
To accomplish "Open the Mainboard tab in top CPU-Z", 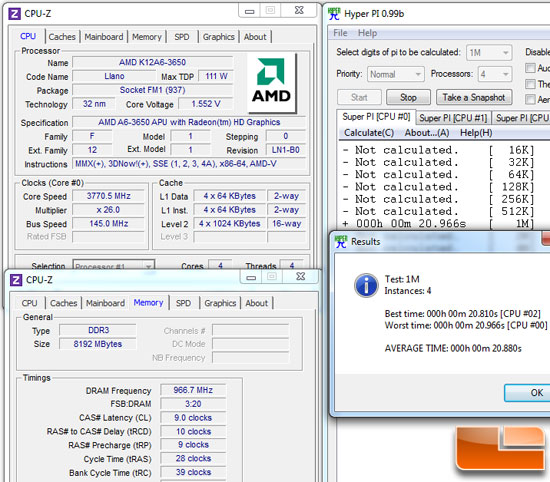I will pyautogui.click(x=103, y=37).
